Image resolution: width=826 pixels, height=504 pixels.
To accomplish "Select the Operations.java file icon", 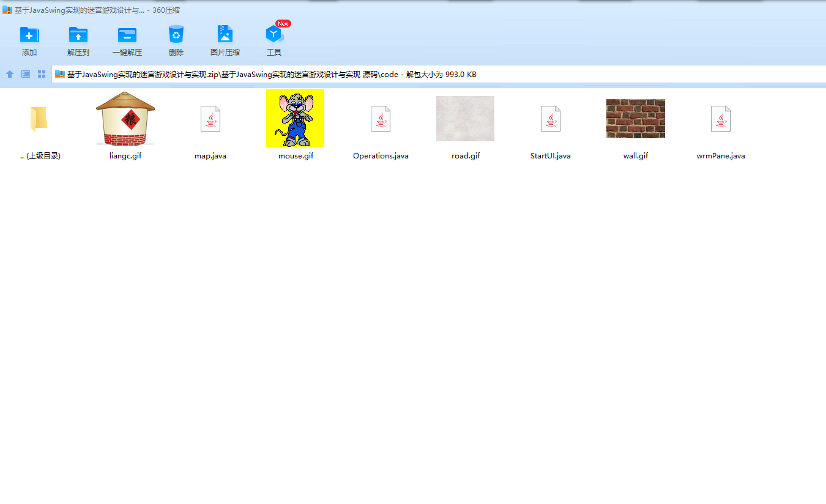I will click(381, 119).
